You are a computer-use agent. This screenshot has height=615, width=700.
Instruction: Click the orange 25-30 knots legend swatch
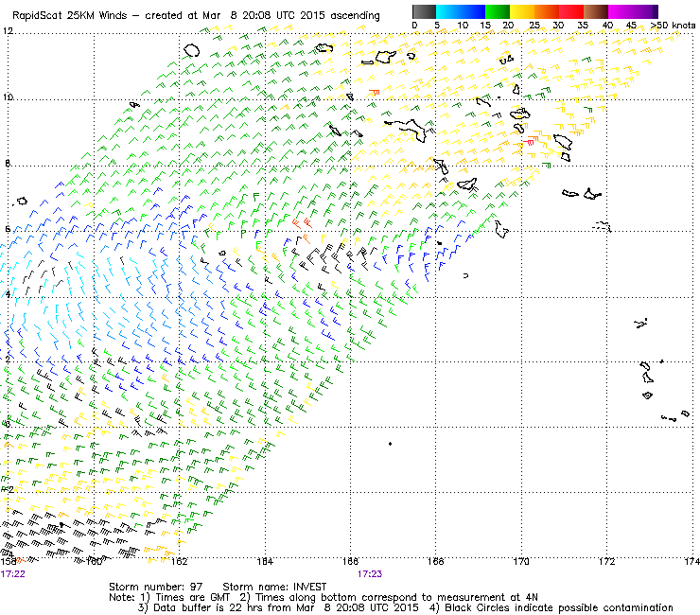(x=547, y=11)
